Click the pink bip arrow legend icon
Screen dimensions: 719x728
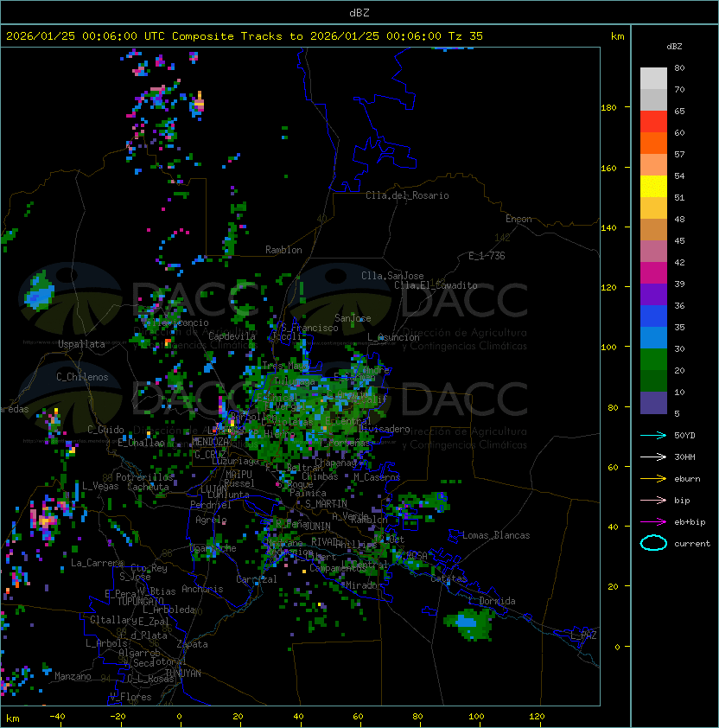pos(653,500)
